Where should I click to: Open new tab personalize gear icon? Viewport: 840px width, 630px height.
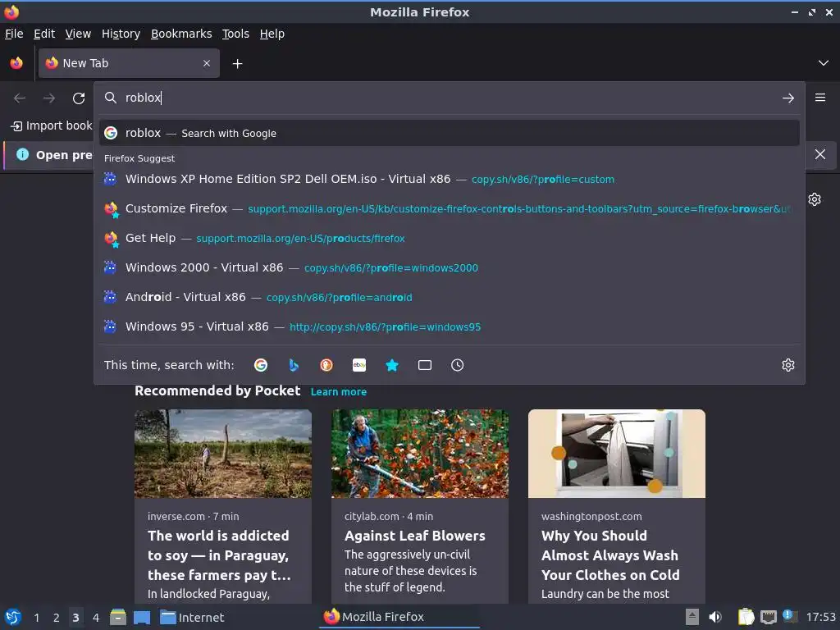pos(815,199)
